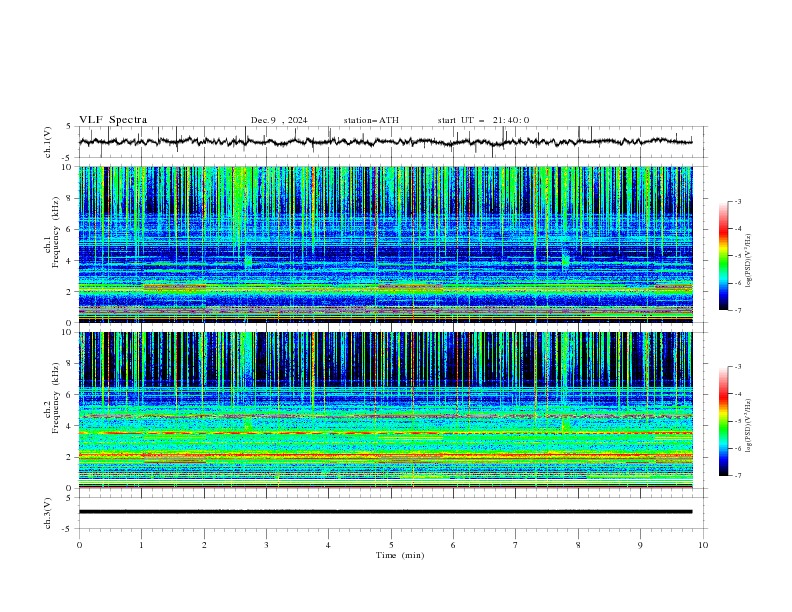Click the ch.2 spectrogram panel
This screenshot has height=612, width=792.
385,410
